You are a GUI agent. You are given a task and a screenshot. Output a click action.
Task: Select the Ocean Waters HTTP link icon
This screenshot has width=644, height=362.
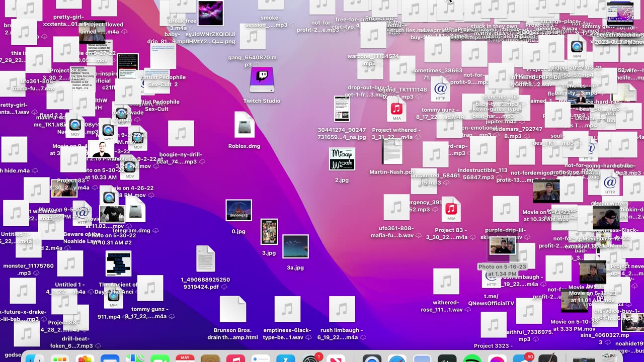point(610,184)
